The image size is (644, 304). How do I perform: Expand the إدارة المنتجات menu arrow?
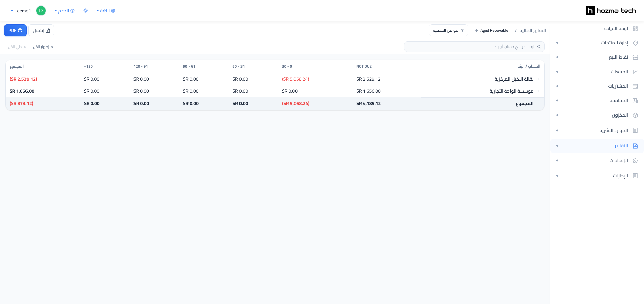click(557, 43)
